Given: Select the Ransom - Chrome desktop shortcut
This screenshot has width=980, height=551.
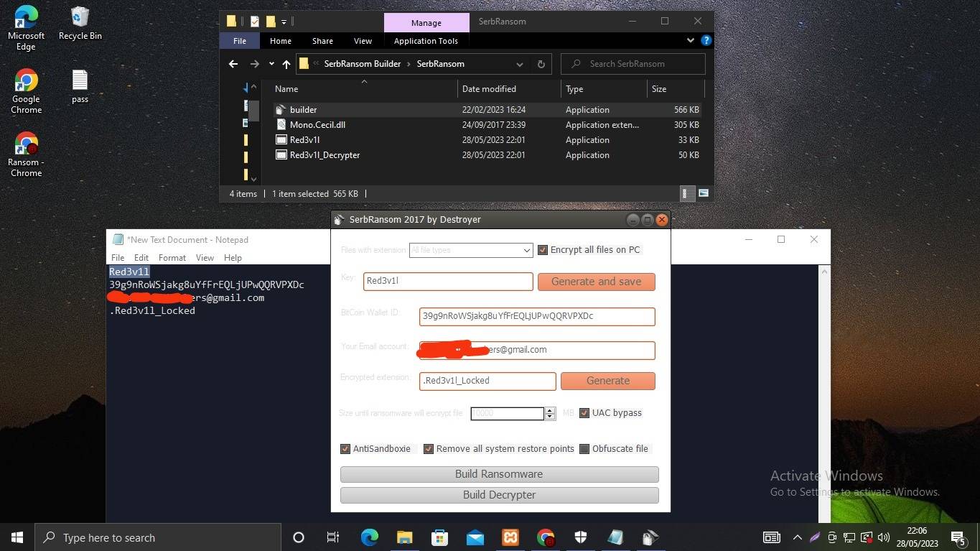Looking at the screenshot, I should (x=26, y=154).
